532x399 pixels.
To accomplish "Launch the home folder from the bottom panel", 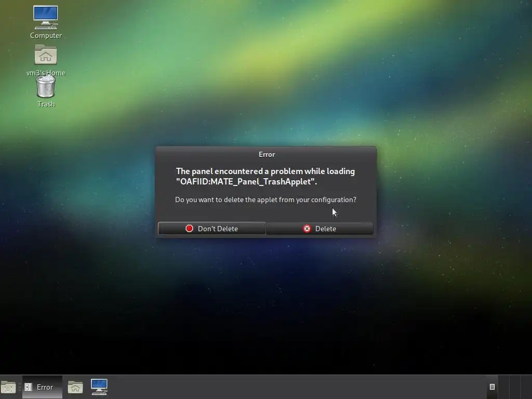I will 75,387.
